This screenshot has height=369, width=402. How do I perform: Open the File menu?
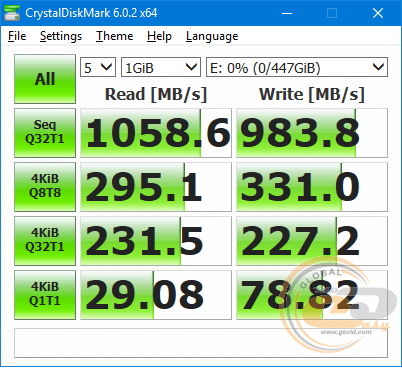pyautogui.click(x=17, y=36)
